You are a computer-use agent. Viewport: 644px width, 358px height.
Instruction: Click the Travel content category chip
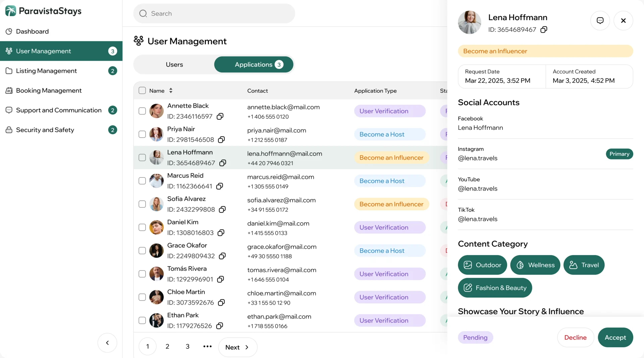coord(584,265)
